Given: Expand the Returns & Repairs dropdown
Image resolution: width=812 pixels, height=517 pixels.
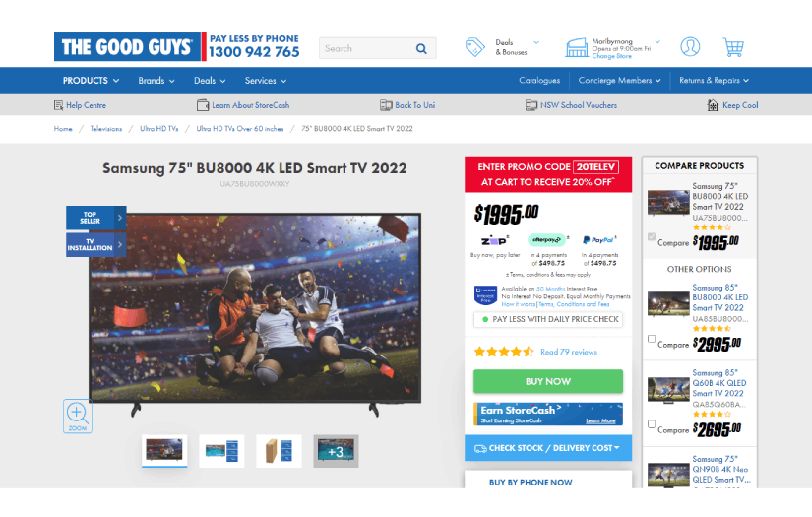Looking at the screenshot, I should pyautogui.click(x=715, y=81).
